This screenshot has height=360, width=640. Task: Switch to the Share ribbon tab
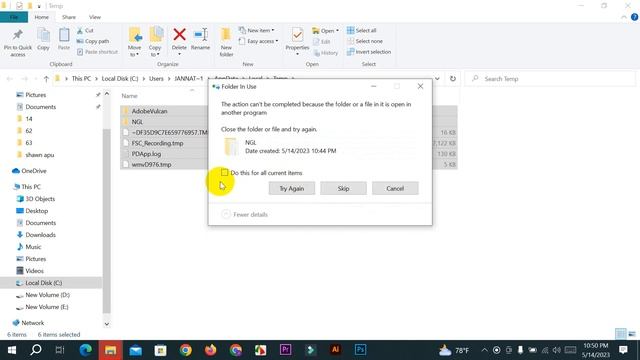coord(69,17)
